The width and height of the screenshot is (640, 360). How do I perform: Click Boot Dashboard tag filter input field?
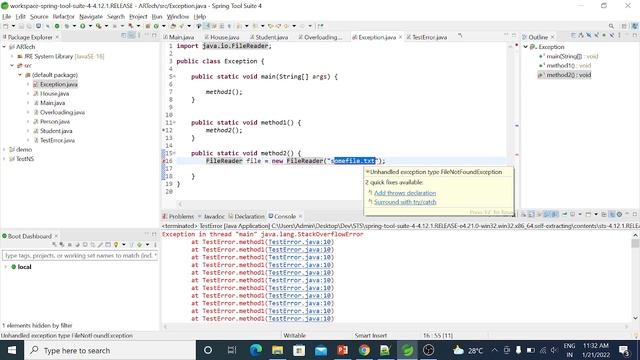tap(80, 256)
